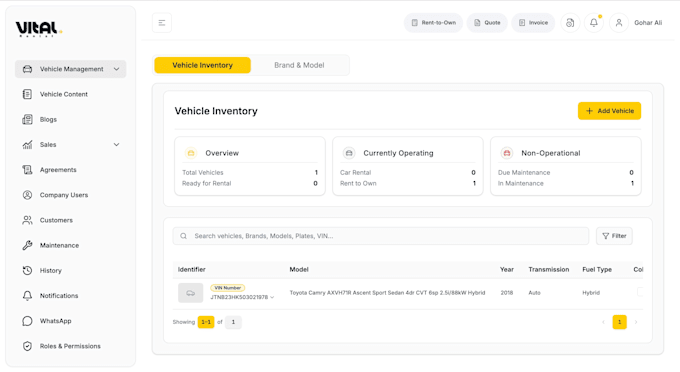Click the Auto transmission cell
The height and width of the screenshot is (372, 680).
tap(534, 293)
